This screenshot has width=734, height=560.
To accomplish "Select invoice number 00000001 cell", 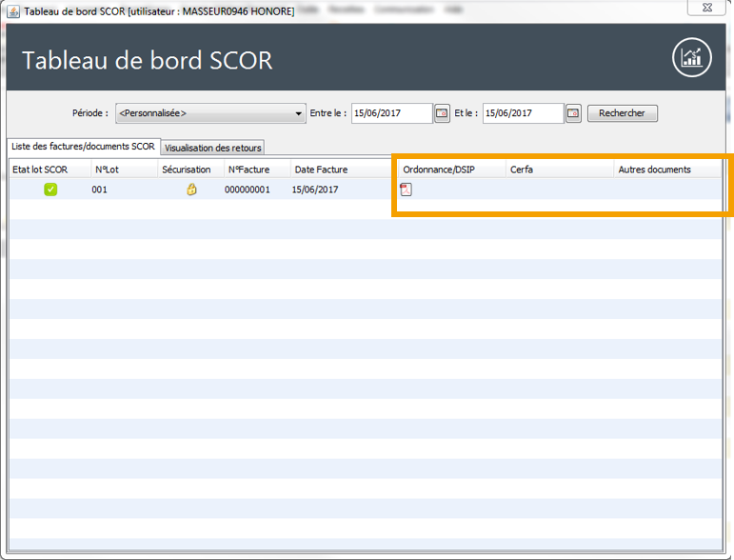I will 248,190.
